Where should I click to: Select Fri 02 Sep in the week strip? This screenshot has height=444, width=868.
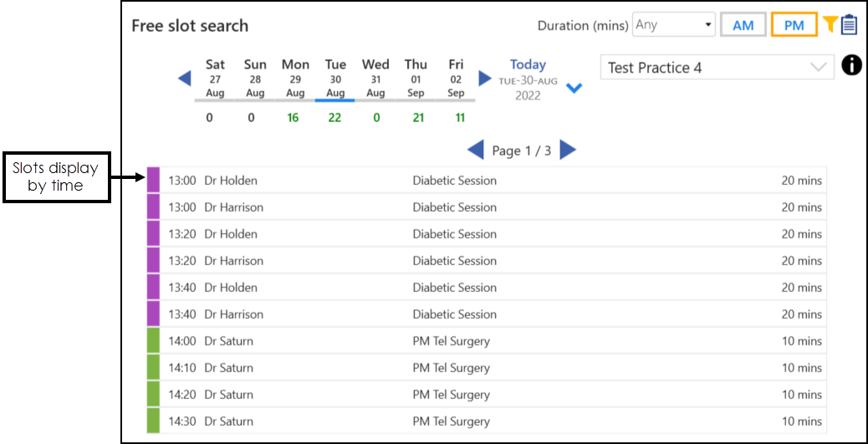[x=456, y=78]
